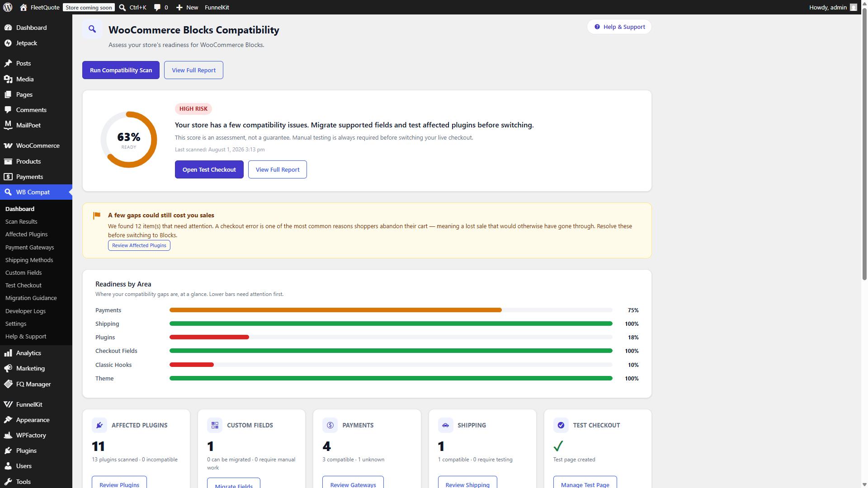Image resolution: width=868 pixels, height=488 pixels.
Task: Open Scan Results submenu item
Action: tap(21, 221)
